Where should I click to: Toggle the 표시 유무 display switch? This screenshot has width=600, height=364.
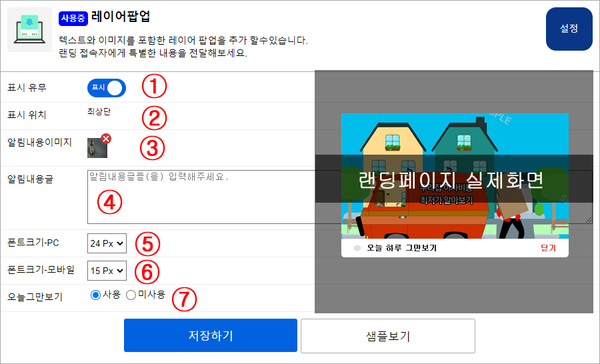[107, 87]
